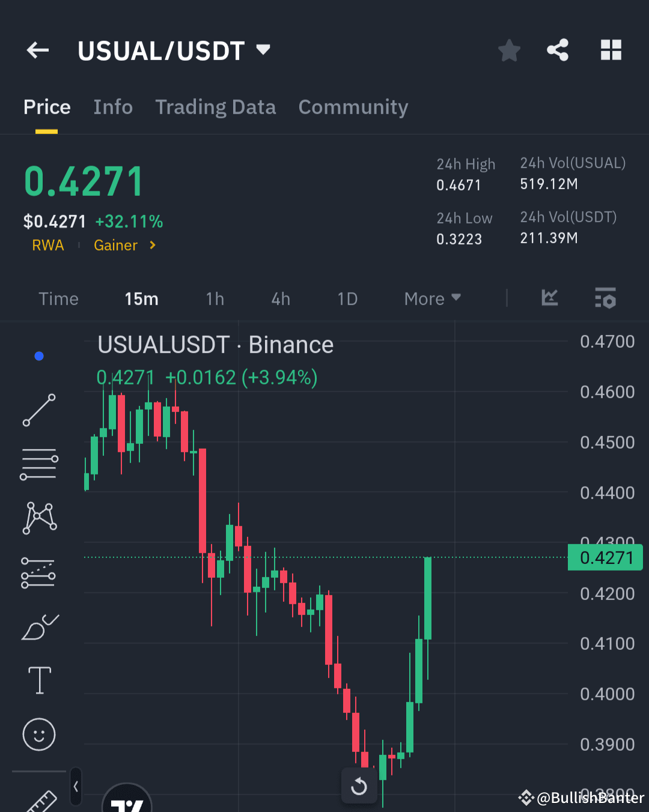The width and height of the screenshot is (649, 812).
Task: Collapse the drawing tools sidebar with the chevron
Action: [x=76, y=787]
